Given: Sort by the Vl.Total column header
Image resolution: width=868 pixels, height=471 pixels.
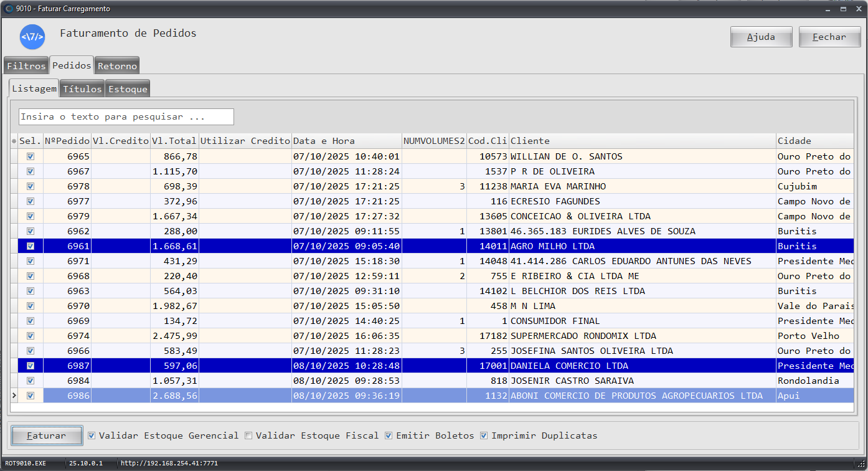Looking at the screenshot, I should [174, 141].
